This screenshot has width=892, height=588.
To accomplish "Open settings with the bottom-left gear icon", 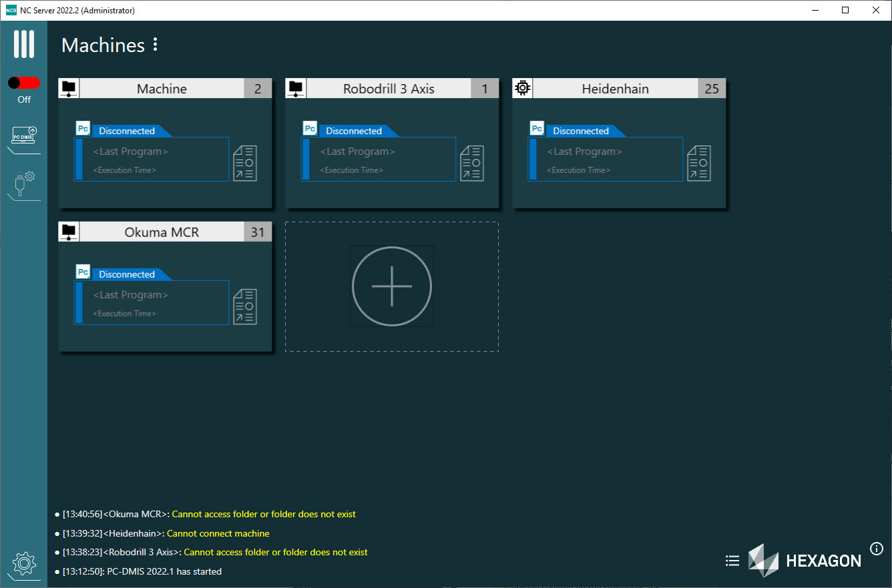I will tap(23, 564).
